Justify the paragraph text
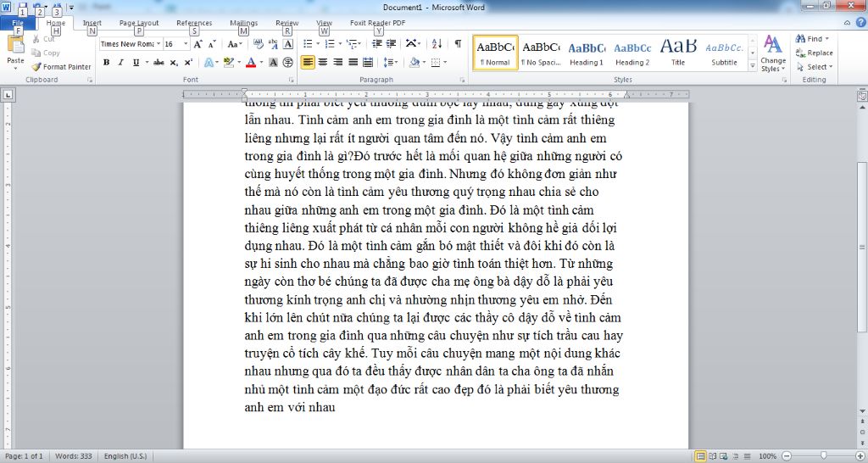 pos(353,63)
